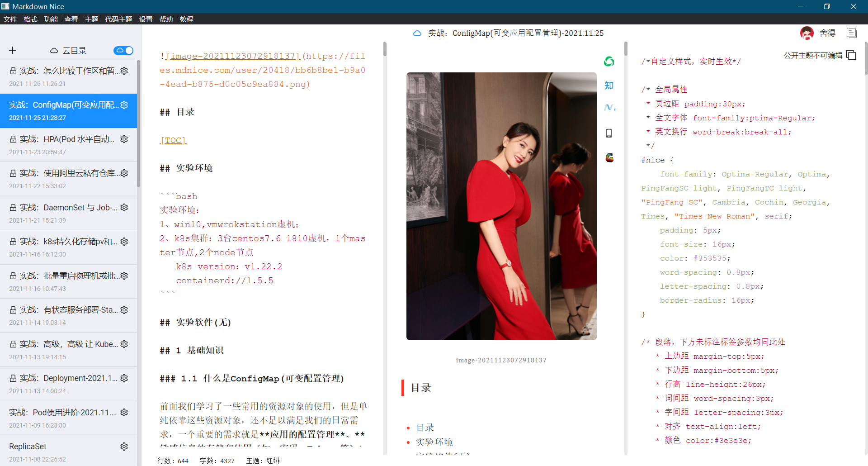Copy to Zhihu with the 知 icon
This screenshot has height=466, width=868.
[609, 86]
